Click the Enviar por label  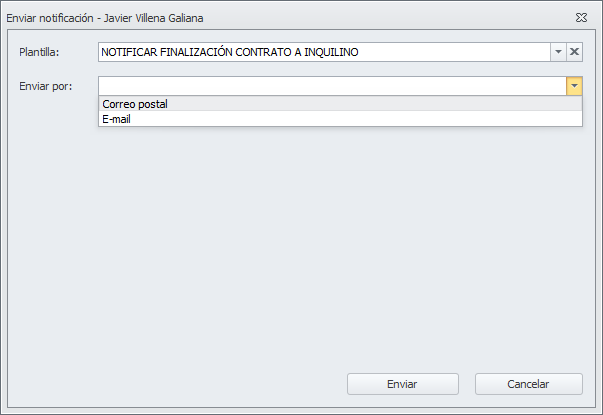click(x=45, y=86)
